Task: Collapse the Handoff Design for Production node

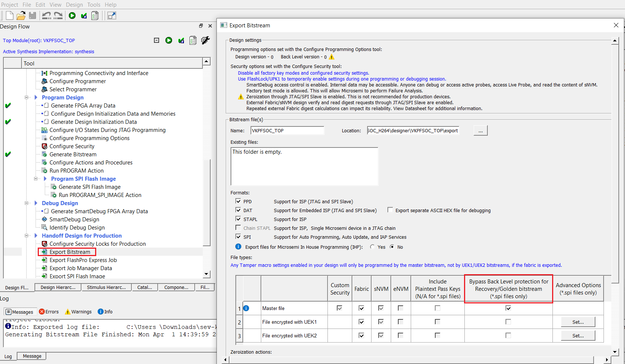Action: point(27,236)
